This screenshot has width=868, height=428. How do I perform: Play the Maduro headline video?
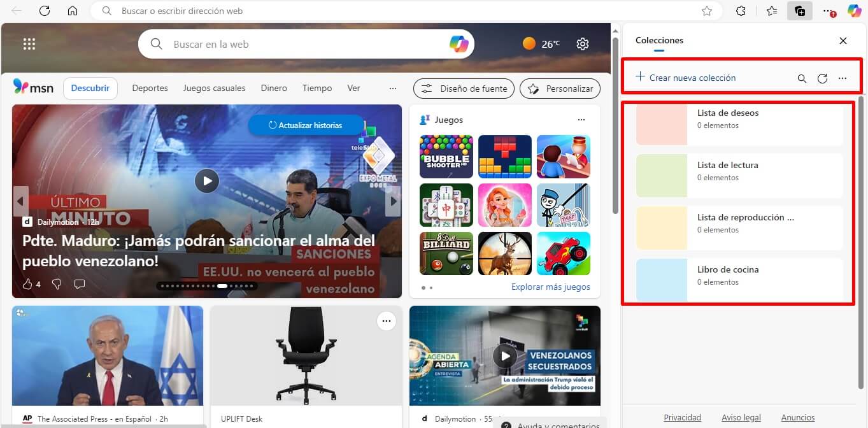click(207, 181)
